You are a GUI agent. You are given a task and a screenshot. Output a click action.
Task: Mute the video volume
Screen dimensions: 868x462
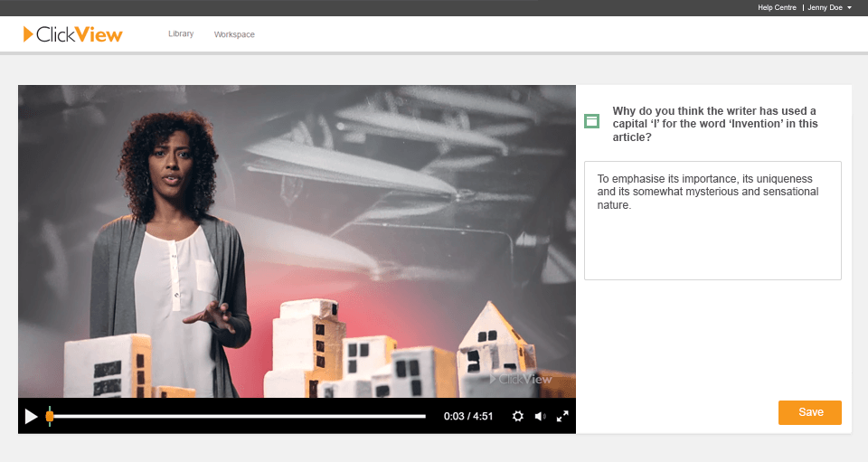coord(540,416)
